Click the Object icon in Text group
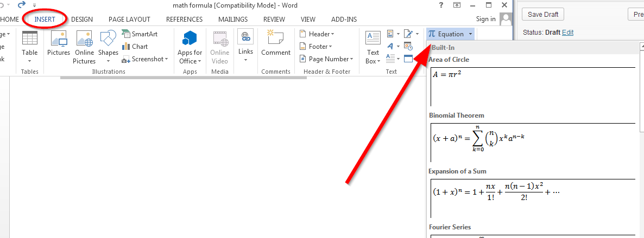 (x=408, y=59)
